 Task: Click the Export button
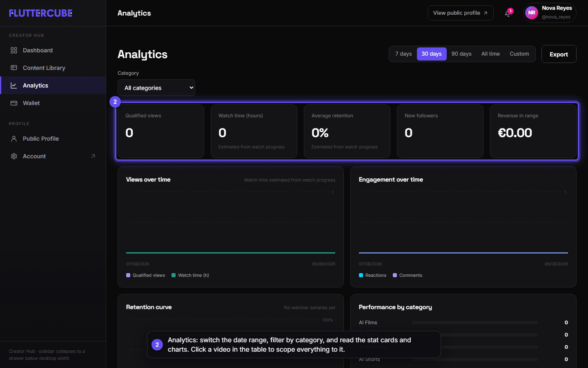(559, 54)
